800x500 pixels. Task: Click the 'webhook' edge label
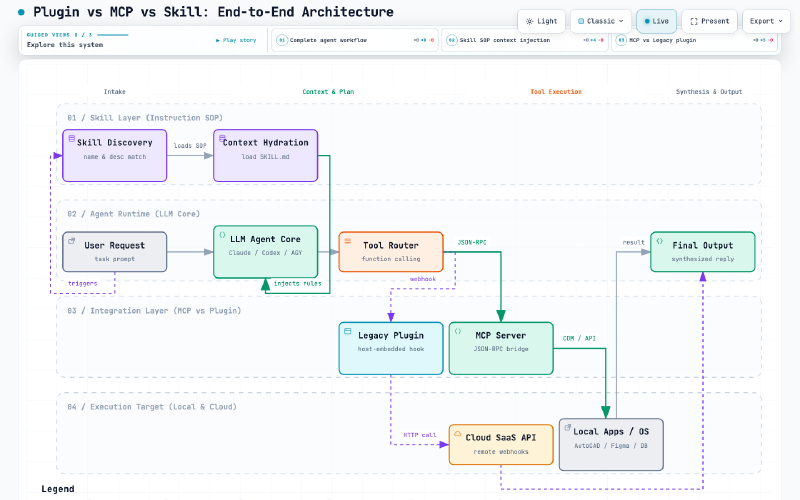click(x=423, y=279)
